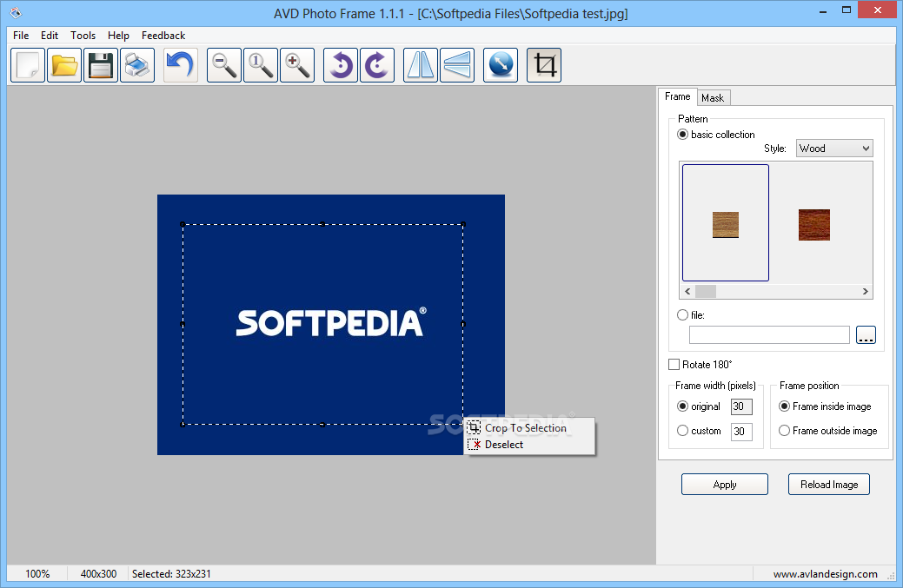
Task: Flip the image vertically
Action: click(457, 65)
